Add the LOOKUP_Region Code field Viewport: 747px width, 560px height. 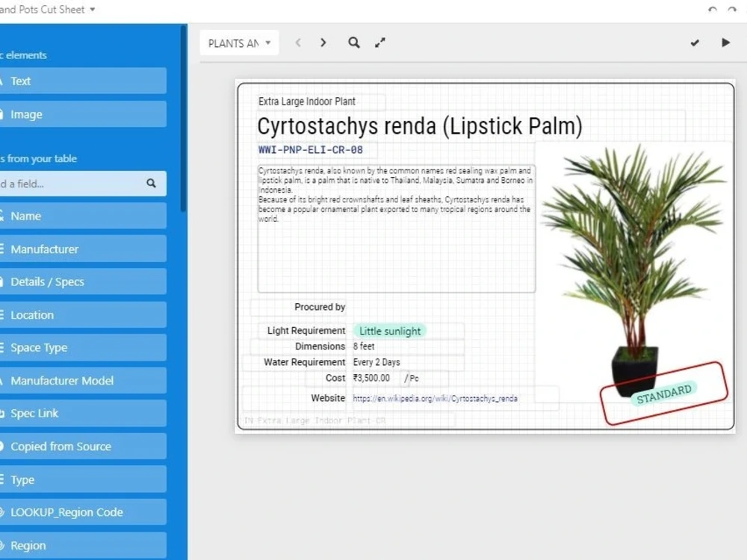pos(83,512)
